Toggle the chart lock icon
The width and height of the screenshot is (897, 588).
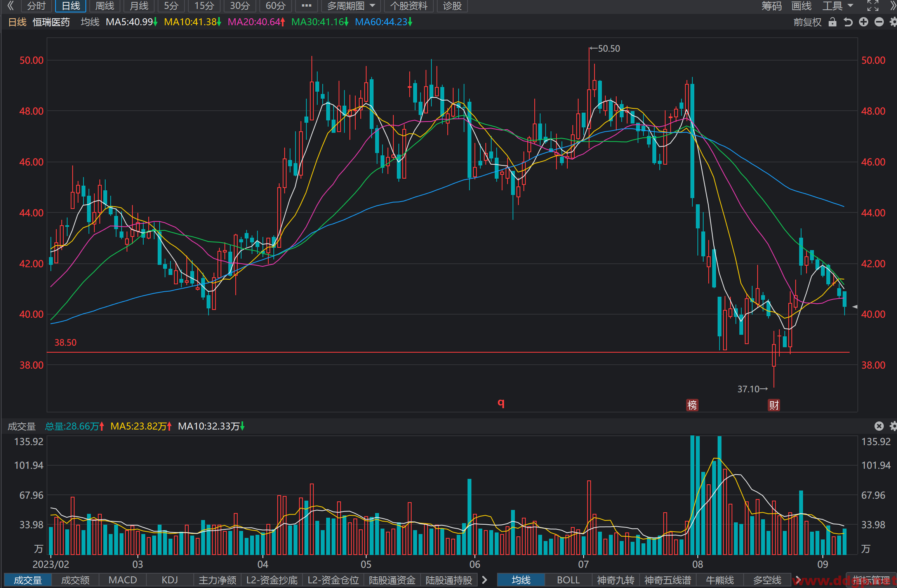(x=832, y=22)
